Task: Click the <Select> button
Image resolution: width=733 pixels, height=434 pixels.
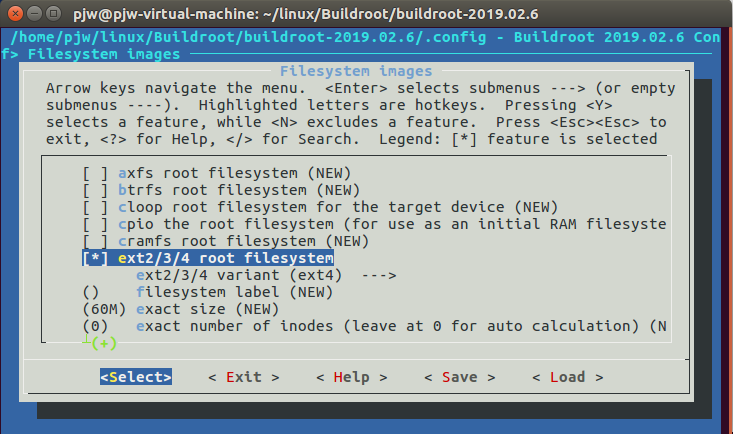Action: click(136, 377)
